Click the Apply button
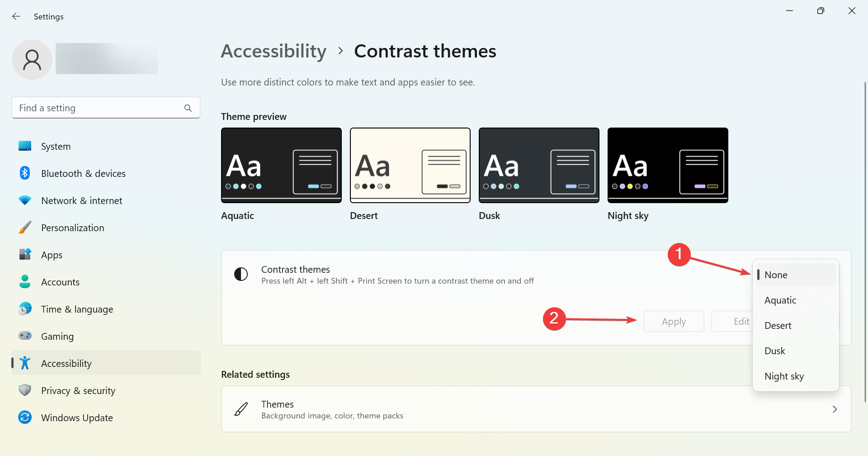 (674, 321)
